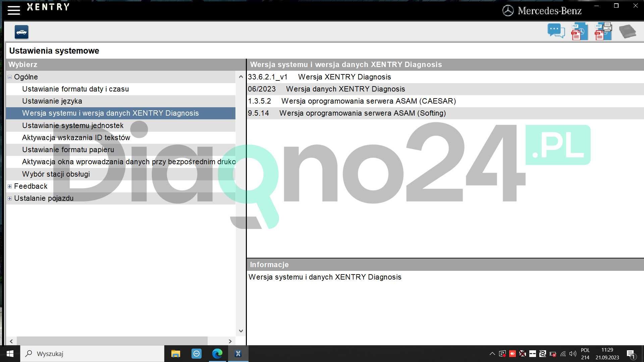This screenshot has width=644, height=362.
Task: Expand the Feedback tree node
Action: click(10, 186)
